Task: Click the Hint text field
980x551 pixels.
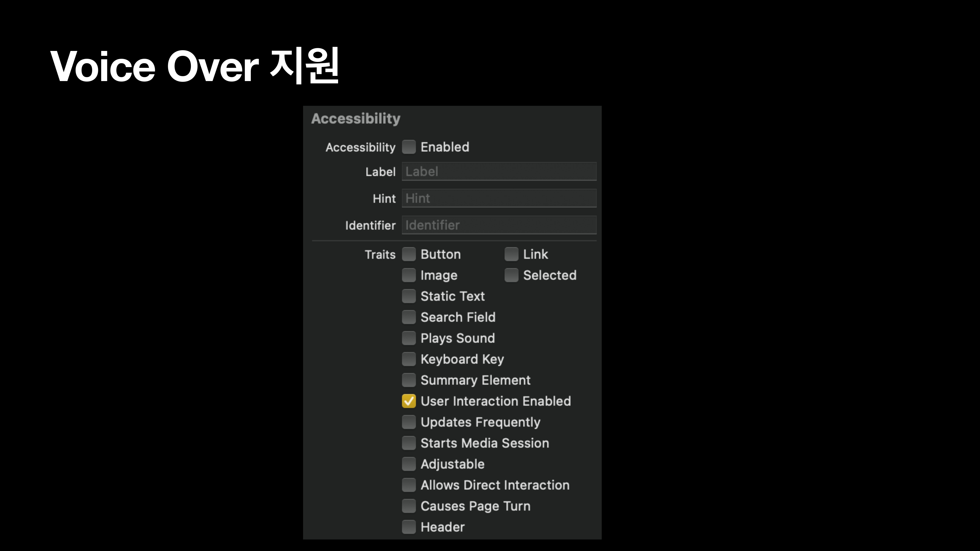Action: point(499,198)
